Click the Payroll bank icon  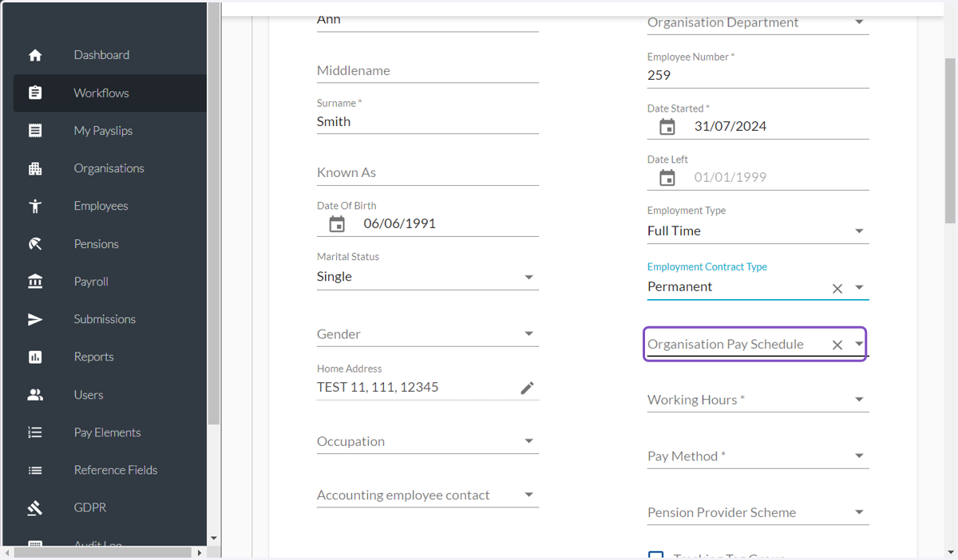coord(35,282)
